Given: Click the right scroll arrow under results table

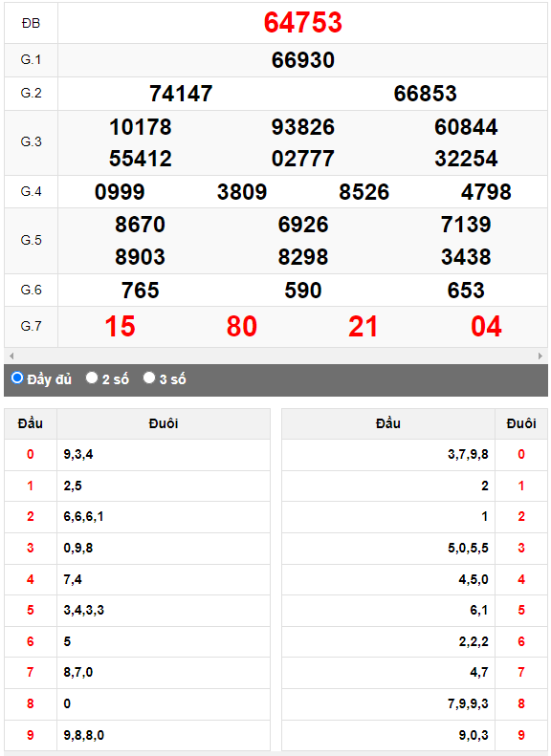Looking at the screenshot, I should (540, 356).
